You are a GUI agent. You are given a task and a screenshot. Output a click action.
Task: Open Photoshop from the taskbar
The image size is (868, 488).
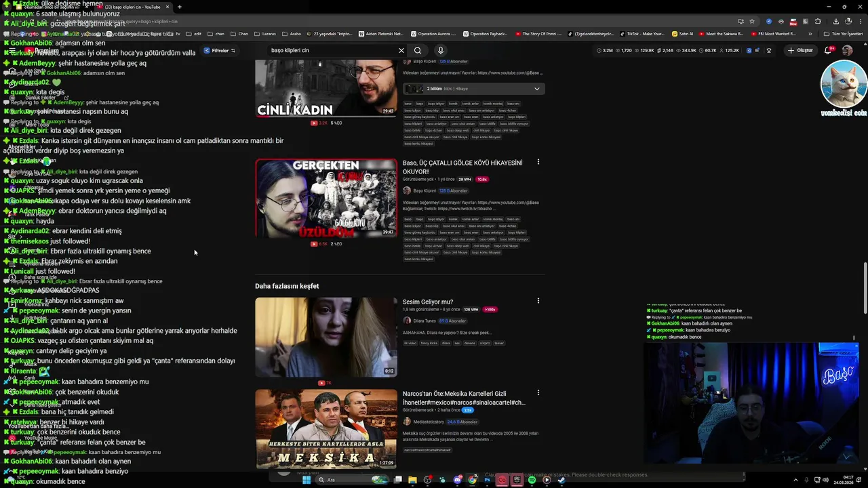tap(487, 480)
